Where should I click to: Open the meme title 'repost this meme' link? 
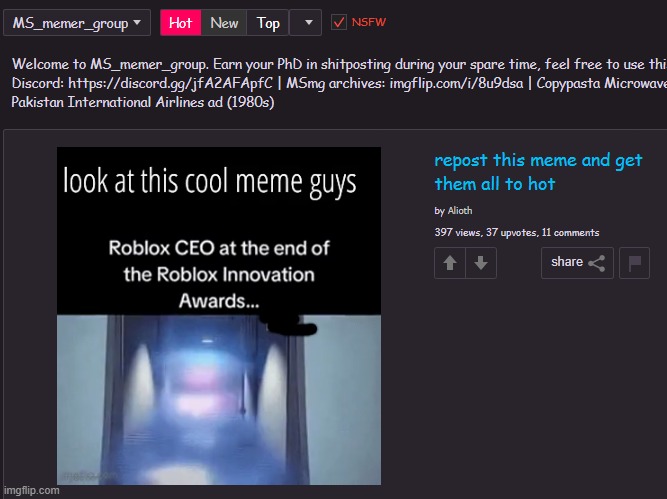[x=538, y=172]
